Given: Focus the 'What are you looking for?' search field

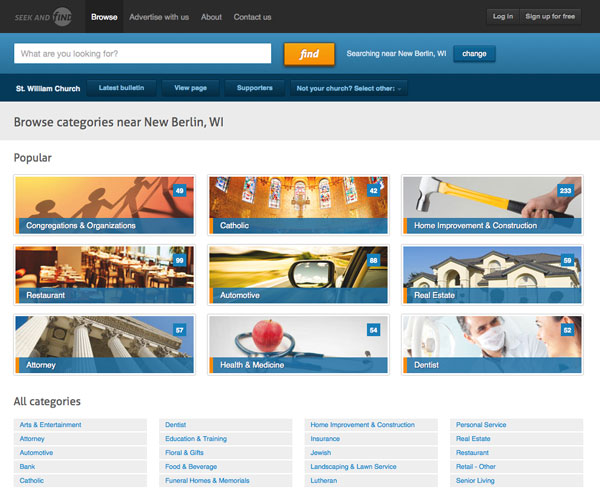Looking at the screenshot, I should click(x=142, y=53).
